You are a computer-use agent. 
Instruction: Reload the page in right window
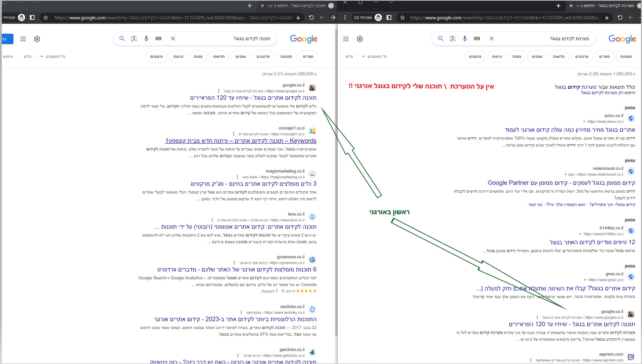pos(620,18)
